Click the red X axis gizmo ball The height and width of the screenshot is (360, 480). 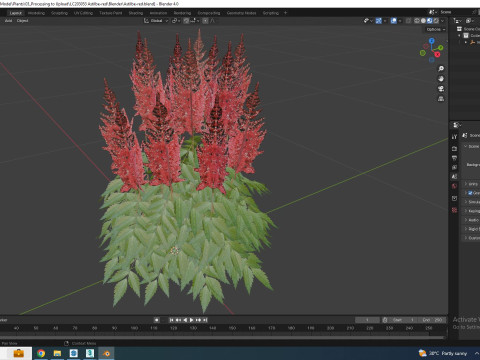click(437, 54)
